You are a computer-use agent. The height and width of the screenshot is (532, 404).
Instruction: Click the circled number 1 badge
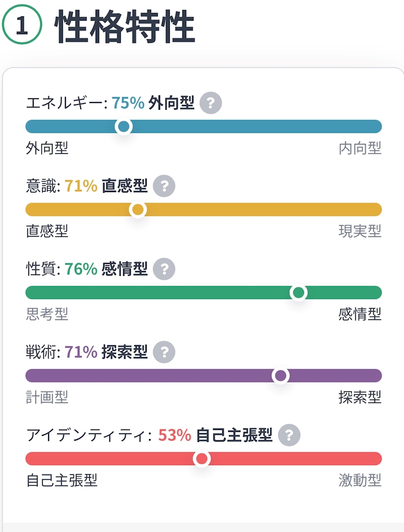[x=23, y=26]
